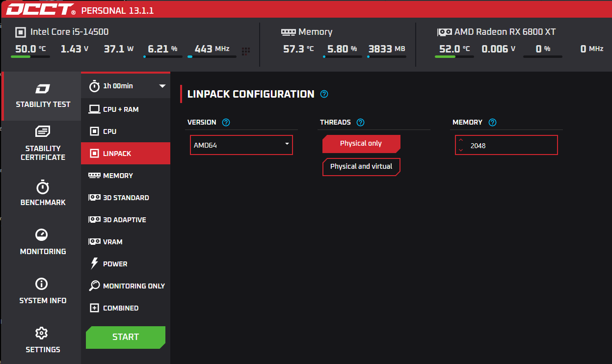Click the GPU usage 0 % reading
The height and width of the screenshot is (364, 612).
[x=543, y=49]
